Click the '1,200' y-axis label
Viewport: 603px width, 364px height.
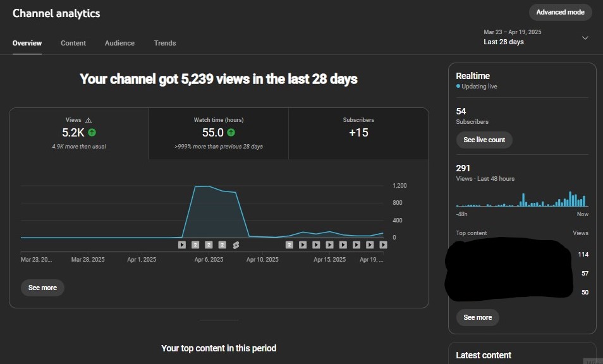click(x=399, y=186)
